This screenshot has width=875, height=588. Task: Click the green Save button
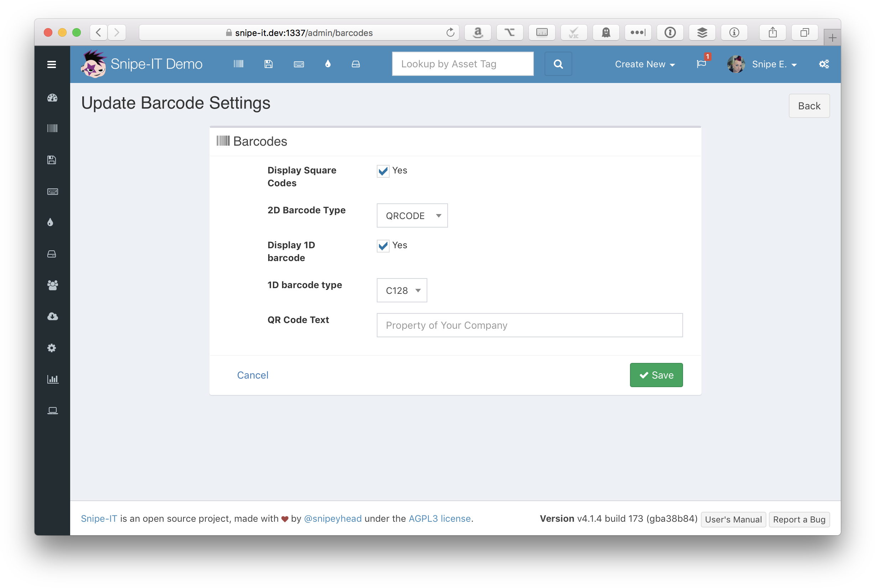tap(656, 375)
